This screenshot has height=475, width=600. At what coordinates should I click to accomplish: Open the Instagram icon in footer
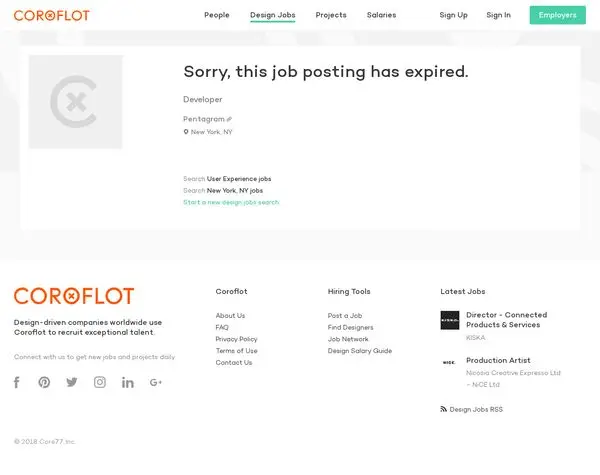pyautogui.click(x=100, y=382)
